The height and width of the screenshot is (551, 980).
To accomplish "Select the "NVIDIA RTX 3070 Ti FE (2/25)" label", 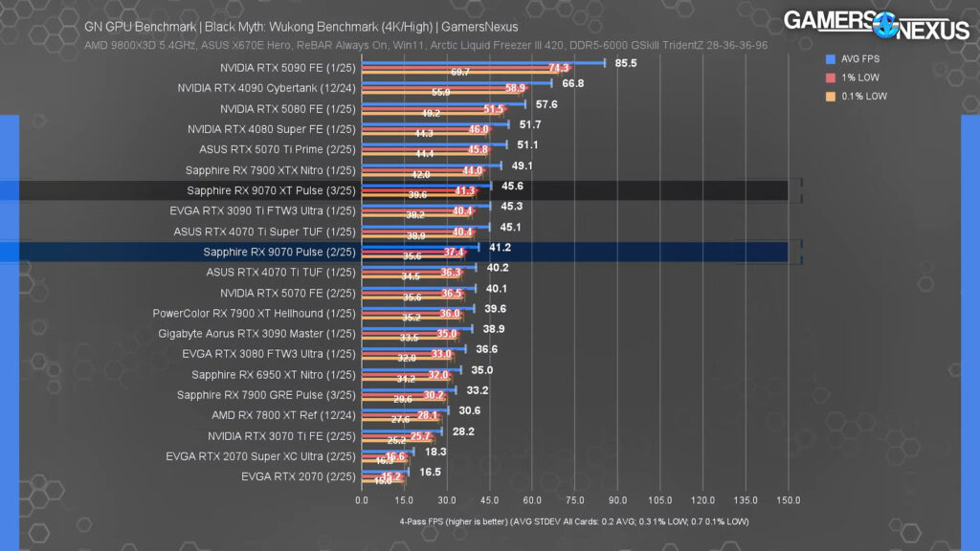I will [282, 436].
